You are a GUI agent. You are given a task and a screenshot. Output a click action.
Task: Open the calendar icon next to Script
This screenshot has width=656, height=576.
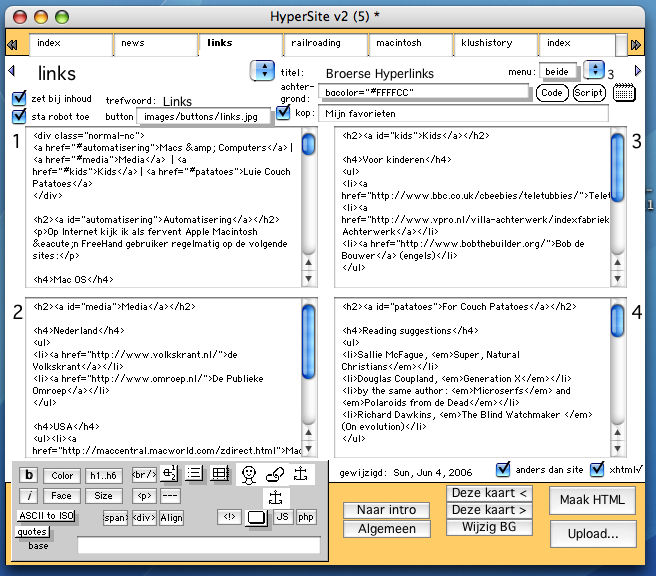pyautogui.click(x=625, y=92)
